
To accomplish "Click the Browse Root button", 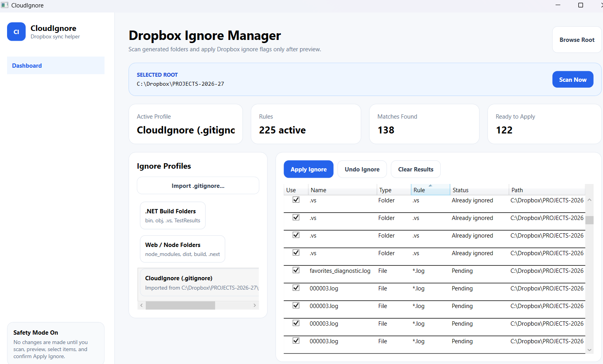I will coord(577,40).
